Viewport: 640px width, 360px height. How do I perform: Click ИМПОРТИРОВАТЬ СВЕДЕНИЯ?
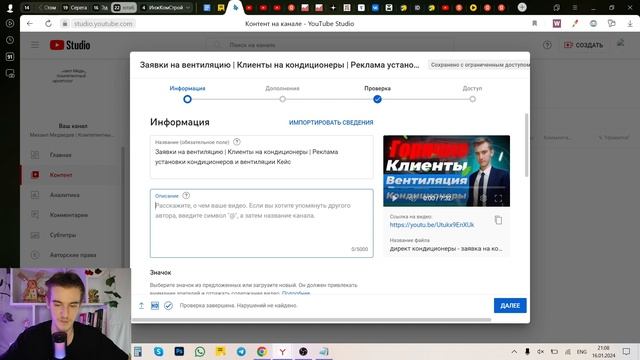331,122
